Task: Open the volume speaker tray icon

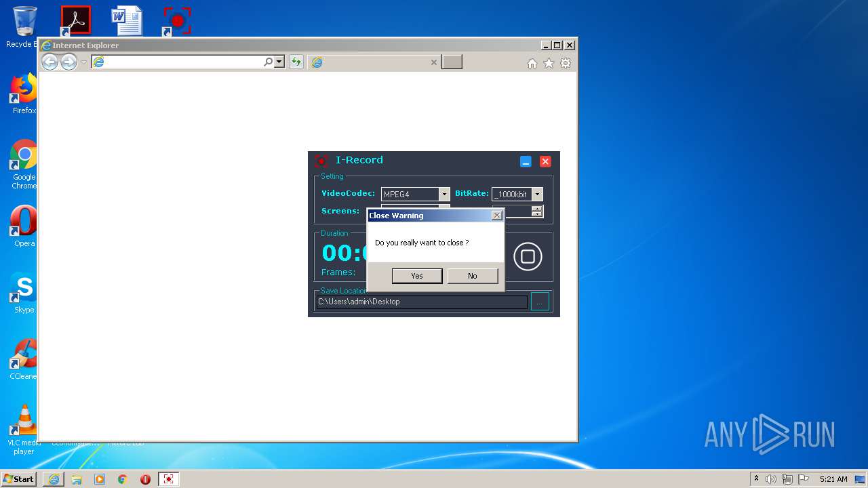Action: (771, 479)
